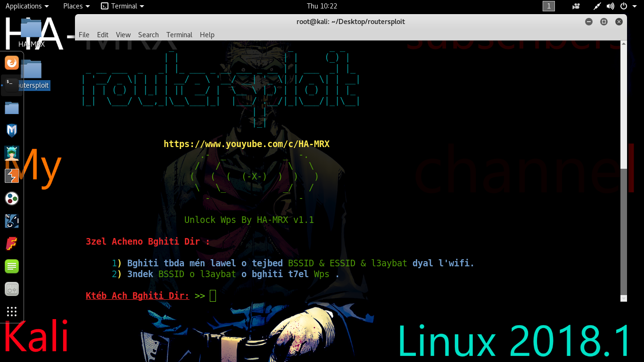Open the Search menu in the terminal
The image size is (644, 362).
148,34
